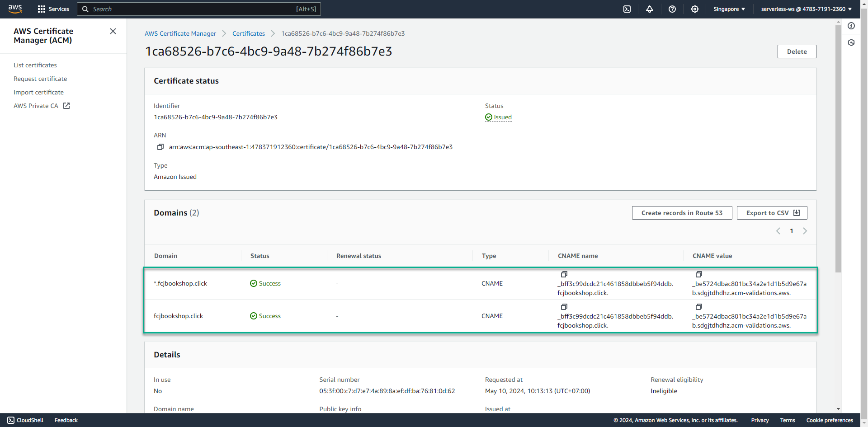The width and height of the screenshot is (868, 427).
Task: Open Terms link in footer
Action: tap(787, 420)
